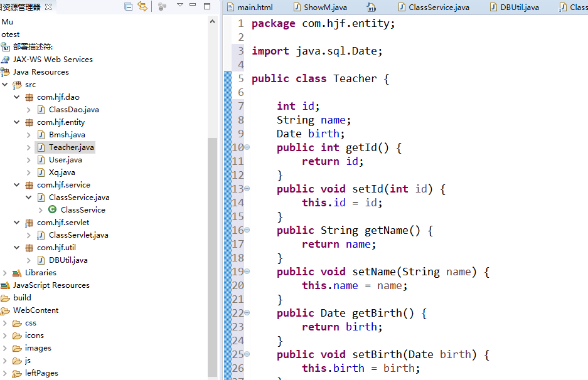Expand the ClassService class node
The width and height of the screenshot is (588, 380).
(41, 210)
